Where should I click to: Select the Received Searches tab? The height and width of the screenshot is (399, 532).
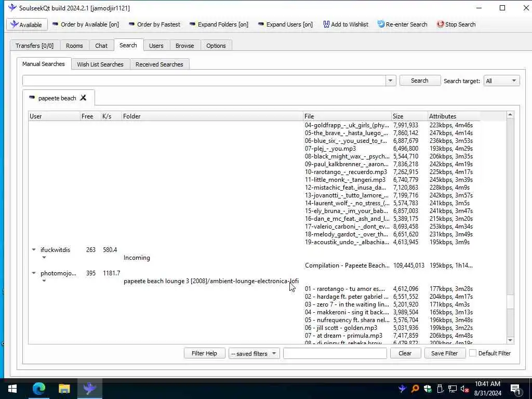tap(159, 64)
